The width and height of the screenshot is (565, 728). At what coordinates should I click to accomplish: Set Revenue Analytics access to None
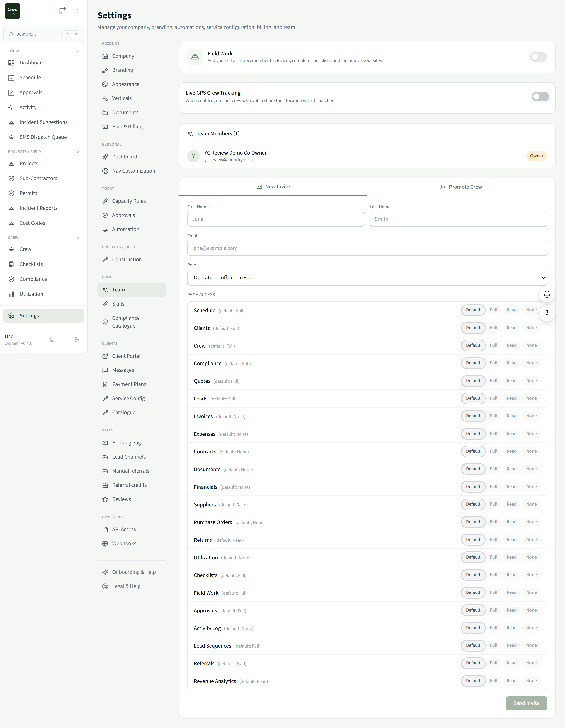[x=531, y=681]
